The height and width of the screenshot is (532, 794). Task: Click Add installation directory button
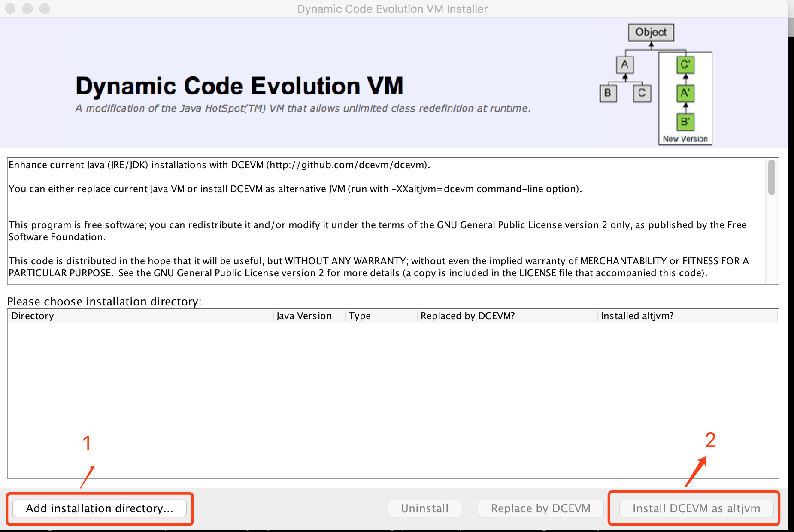pyautogui.click(x=100, y=508)
